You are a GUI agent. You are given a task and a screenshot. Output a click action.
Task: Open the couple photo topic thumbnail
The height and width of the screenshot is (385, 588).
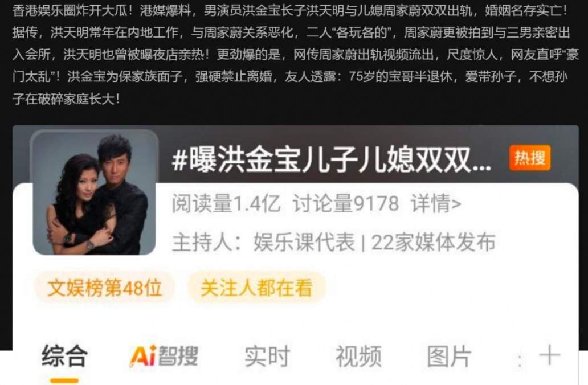(94, 192)
